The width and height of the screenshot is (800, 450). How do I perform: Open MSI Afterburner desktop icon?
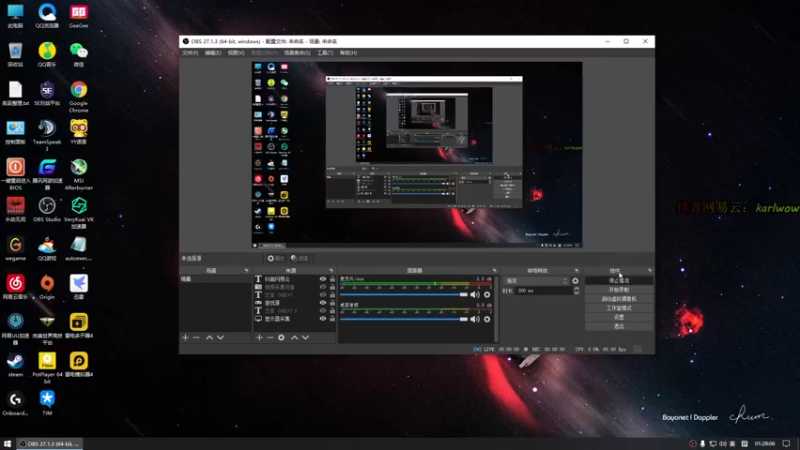[x=79, y=173]
